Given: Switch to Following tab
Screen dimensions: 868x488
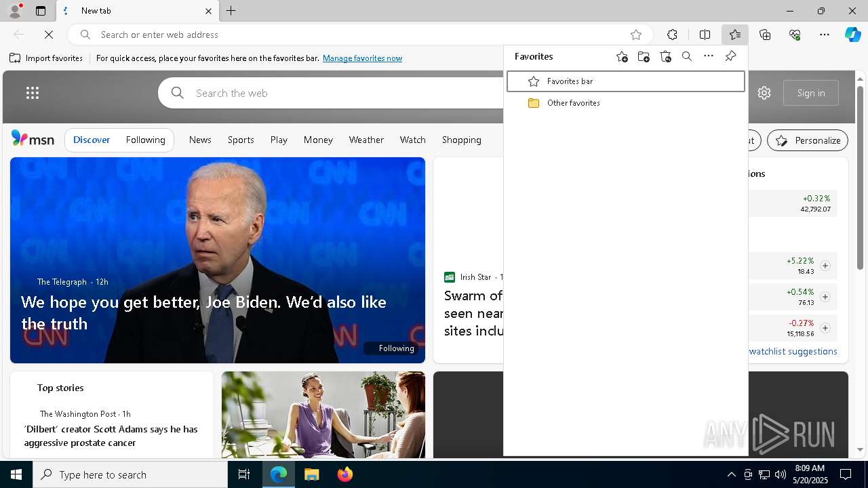Looking at the screenshot, I should point(146,140).
